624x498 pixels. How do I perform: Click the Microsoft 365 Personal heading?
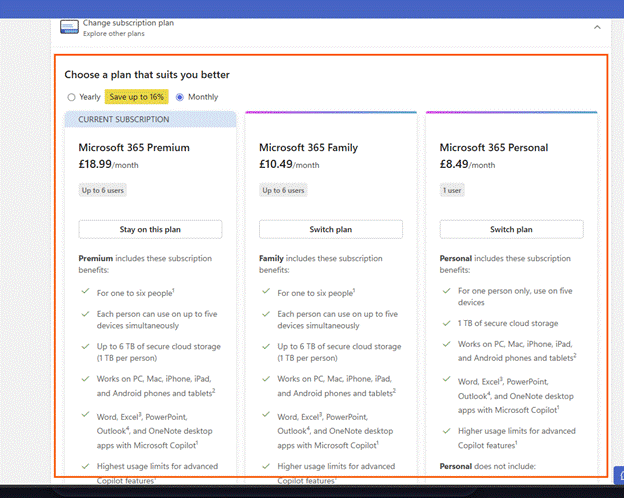[x=494, y=148]
